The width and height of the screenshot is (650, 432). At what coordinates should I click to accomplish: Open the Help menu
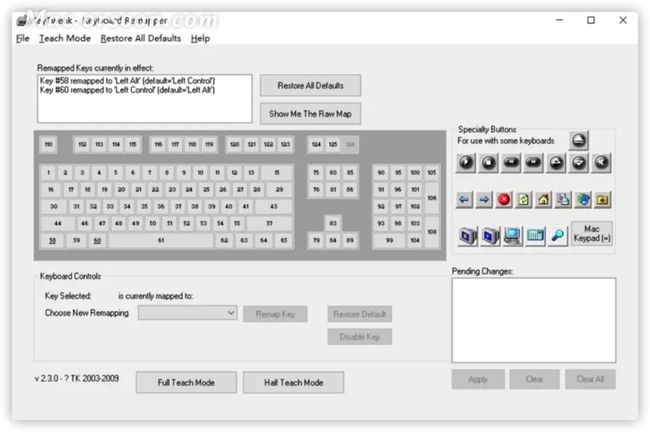(200, 39)
